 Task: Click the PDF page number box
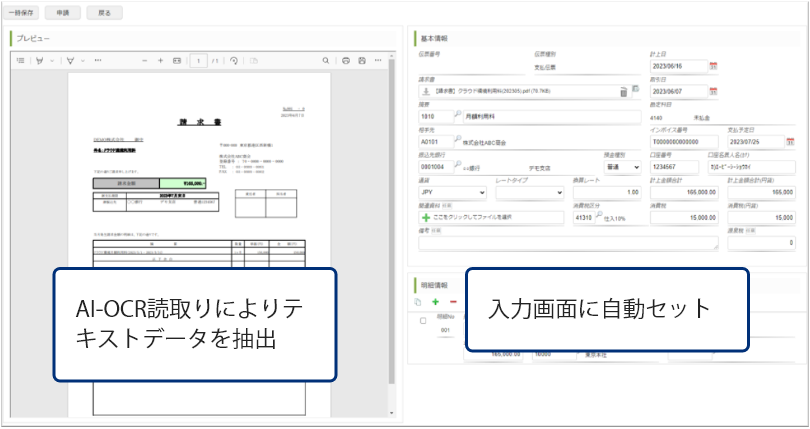[198, 60]
